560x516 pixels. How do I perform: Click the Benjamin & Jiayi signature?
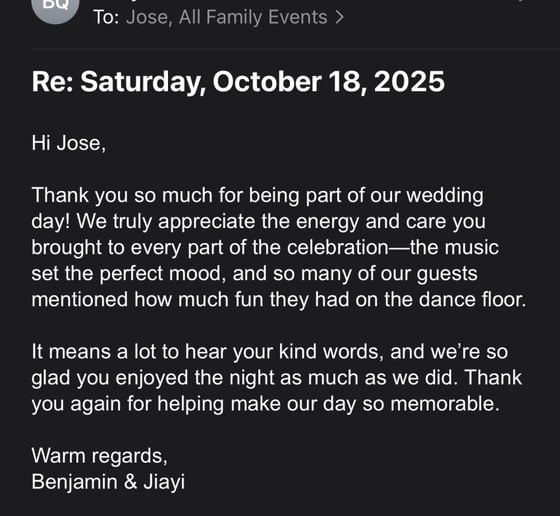tap(108, 482)
